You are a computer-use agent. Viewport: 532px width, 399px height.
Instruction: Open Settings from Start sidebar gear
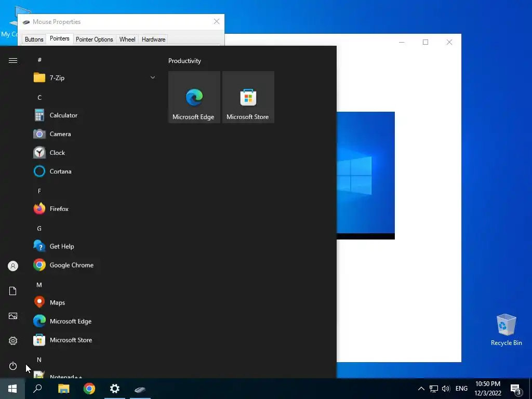tap(13, 341)
